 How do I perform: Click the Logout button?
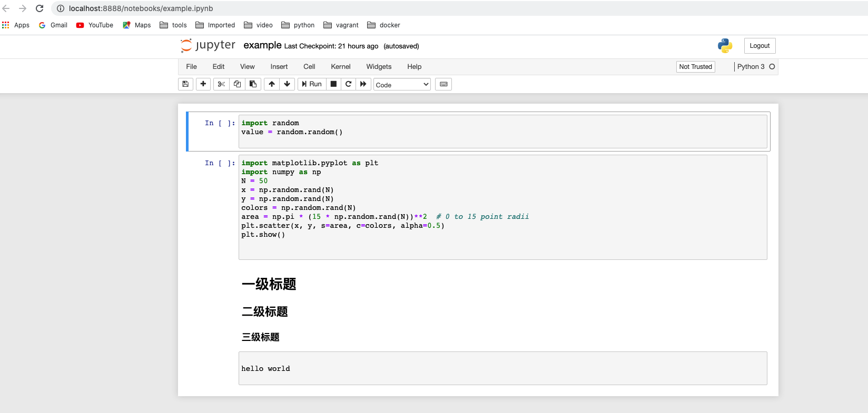coord(759,46)
